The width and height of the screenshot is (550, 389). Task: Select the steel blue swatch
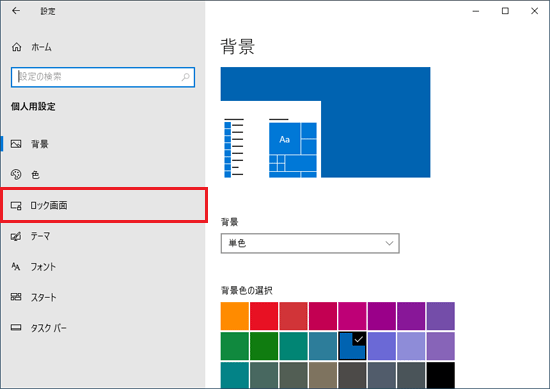click(323, 346)
